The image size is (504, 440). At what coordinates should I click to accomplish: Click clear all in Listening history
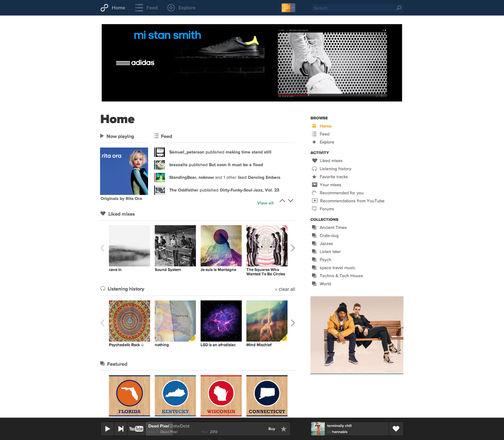coord(285,289)
